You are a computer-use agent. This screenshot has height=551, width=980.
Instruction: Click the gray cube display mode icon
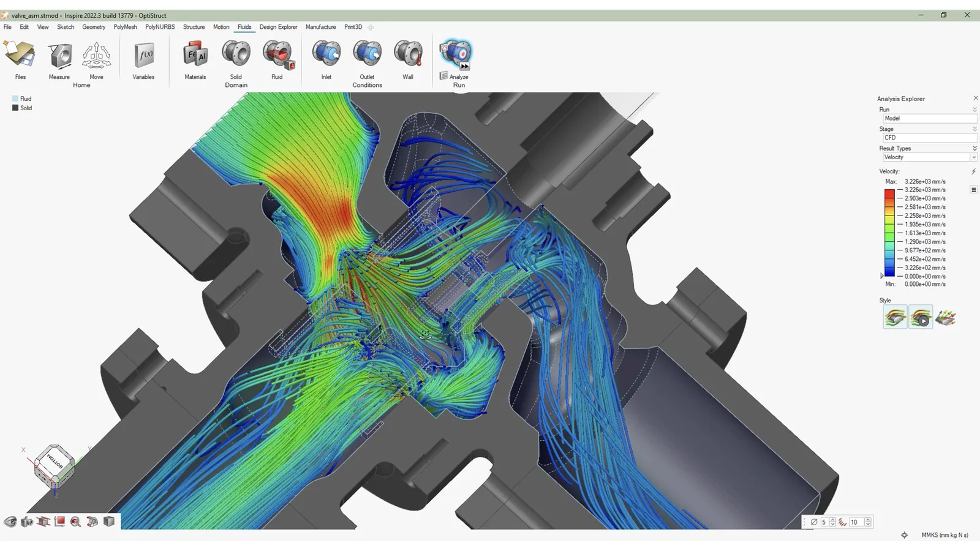tap(109, 522)
